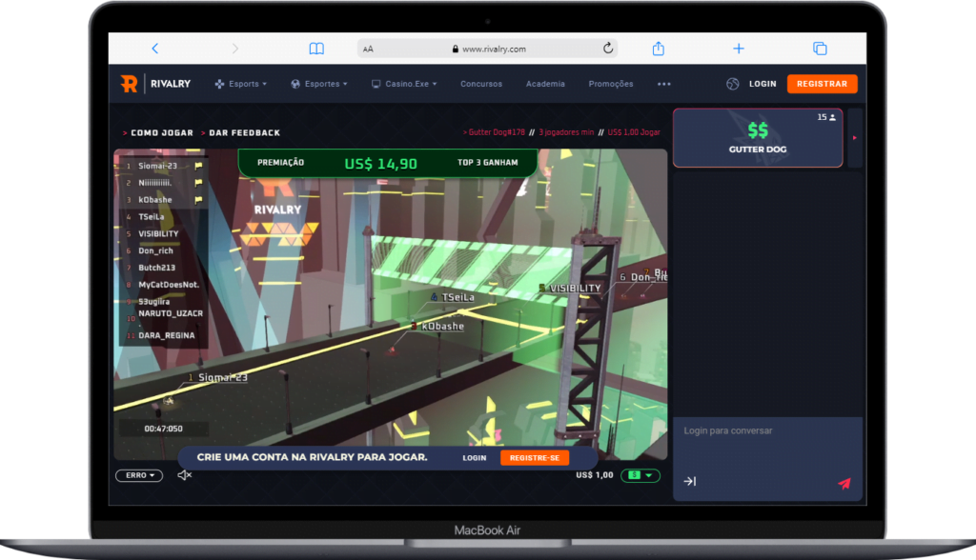
Task: Click the LOGIN link in the top header
Action: 762,84
